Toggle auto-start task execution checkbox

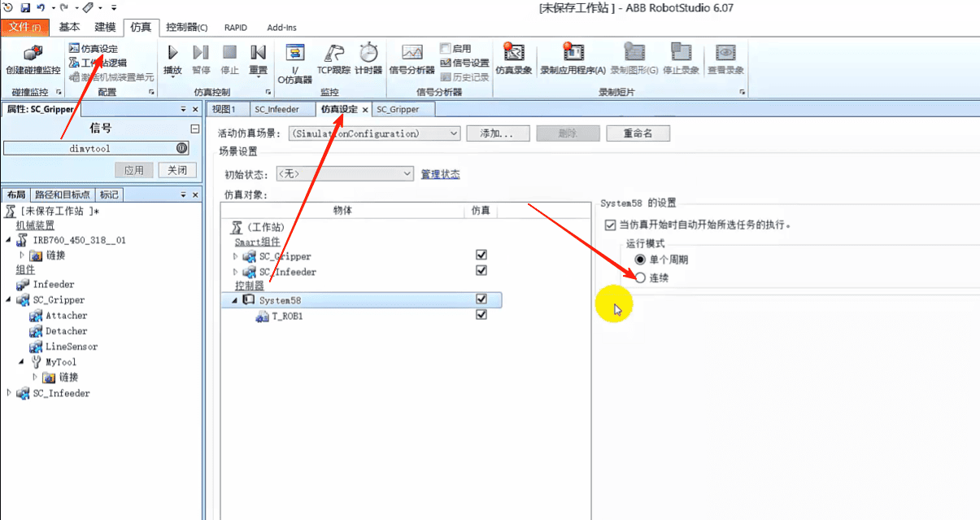[x=611, y=225]
